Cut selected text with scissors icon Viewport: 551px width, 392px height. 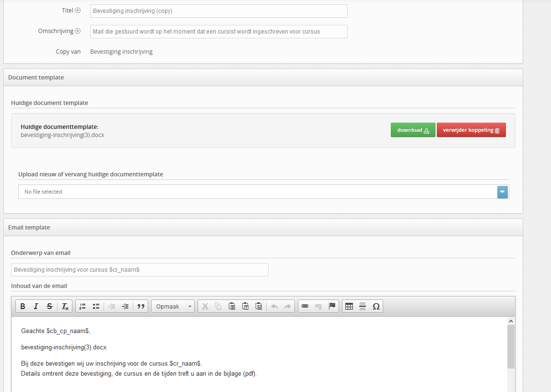pos(205,306)
